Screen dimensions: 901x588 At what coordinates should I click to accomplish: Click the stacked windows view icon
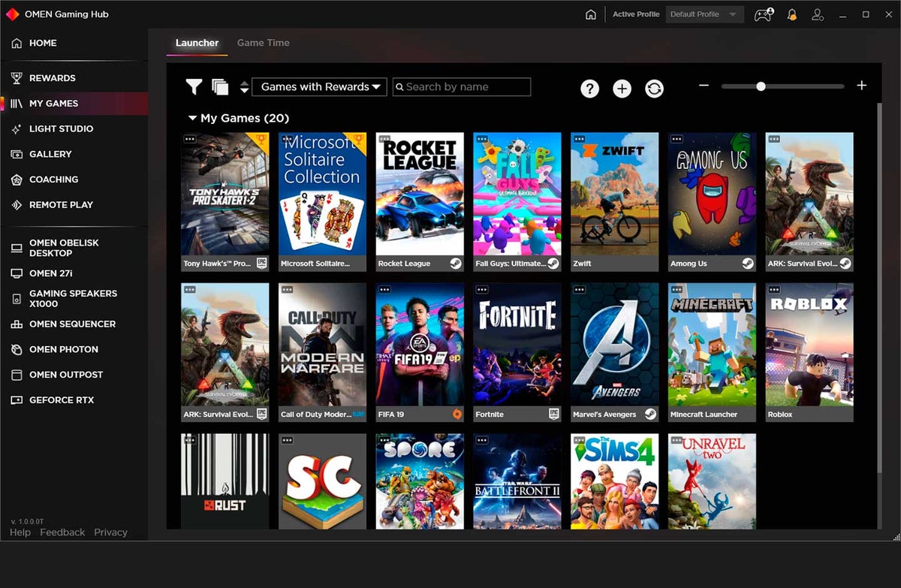click(220, 87)
